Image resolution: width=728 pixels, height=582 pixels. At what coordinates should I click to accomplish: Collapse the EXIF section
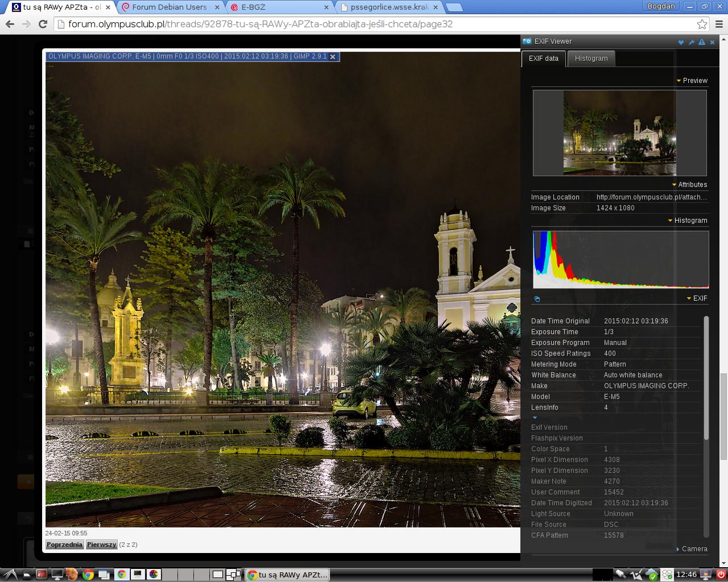tap(696, 299)
